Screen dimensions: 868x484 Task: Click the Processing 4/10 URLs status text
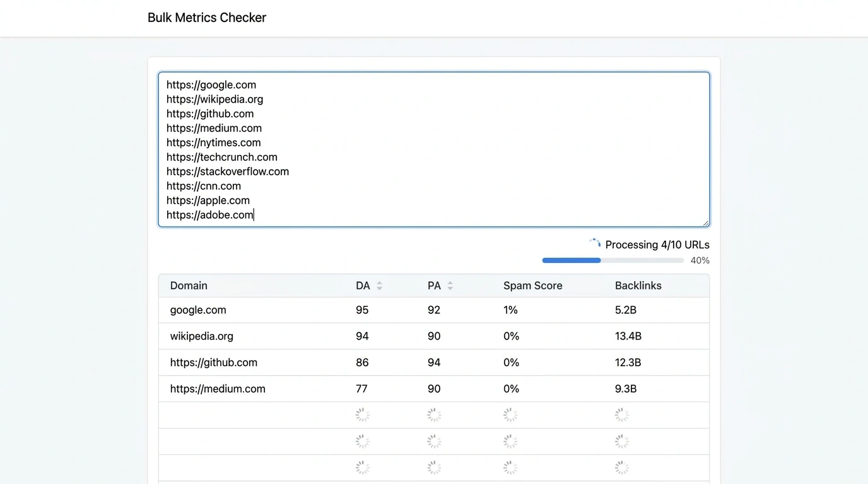click(x=657, y=245)
